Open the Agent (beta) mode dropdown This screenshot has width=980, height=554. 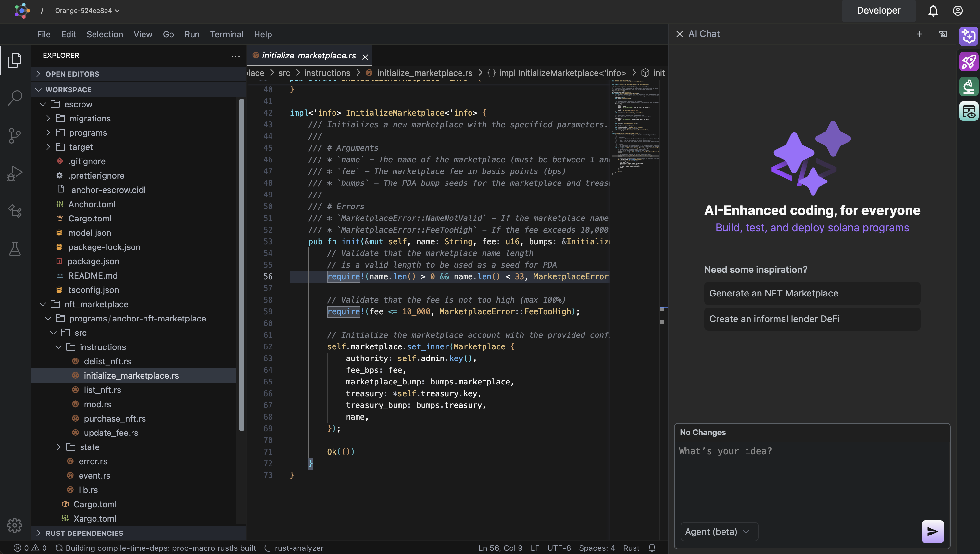[718, 532]
